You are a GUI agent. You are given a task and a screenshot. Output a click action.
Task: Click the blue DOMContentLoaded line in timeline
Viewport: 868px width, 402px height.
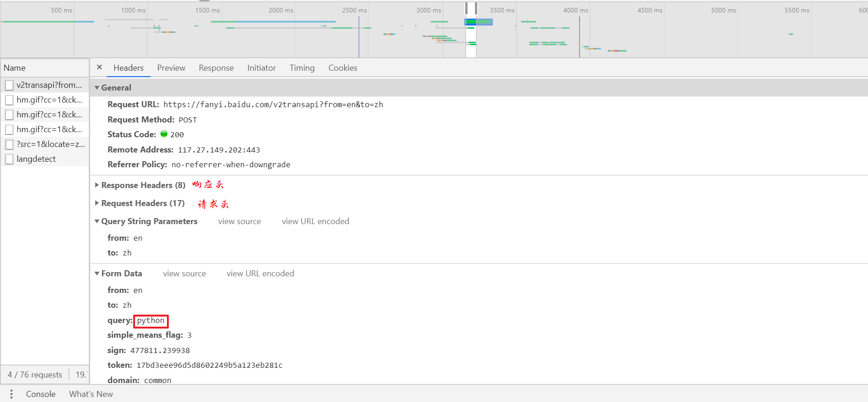click(x=359, y=37)
